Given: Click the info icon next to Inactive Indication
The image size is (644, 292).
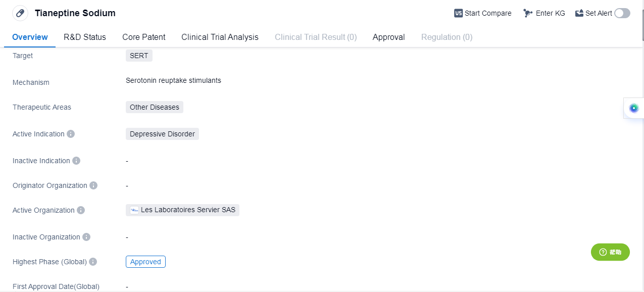Looking at the screenshot, I should [76, 161].
